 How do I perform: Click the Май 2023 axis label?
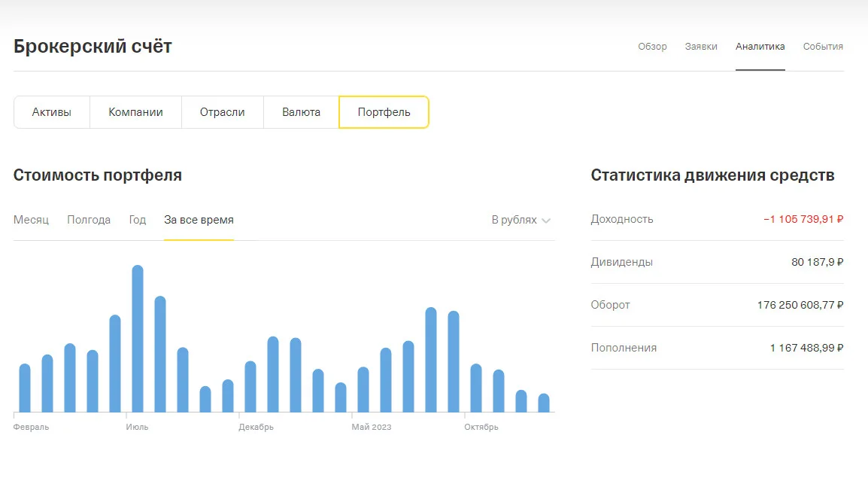pos(371,428)
